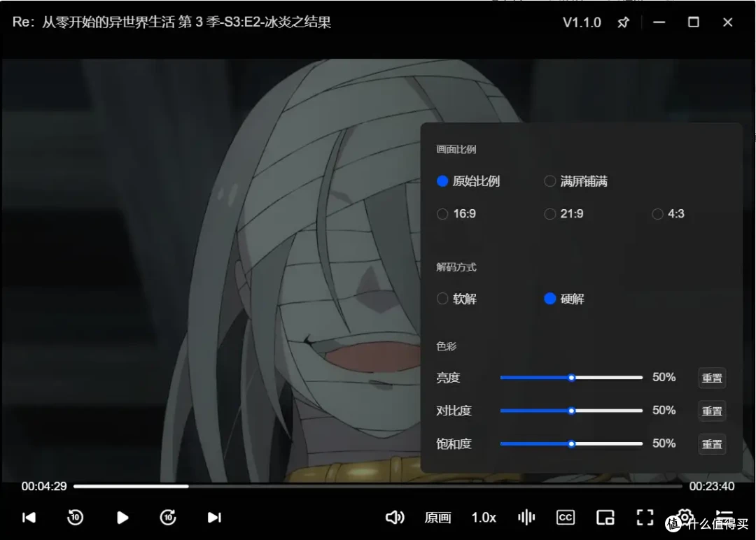Switch decoding to 软解
This screenshot has height=540, width=756.
point(456,299)
